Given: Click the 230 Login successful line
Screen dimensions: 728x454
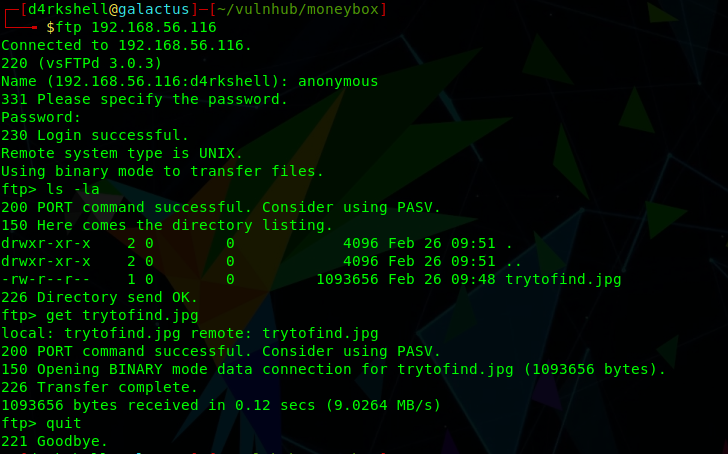Looking at the screenshot, I should tap(95, 136).
